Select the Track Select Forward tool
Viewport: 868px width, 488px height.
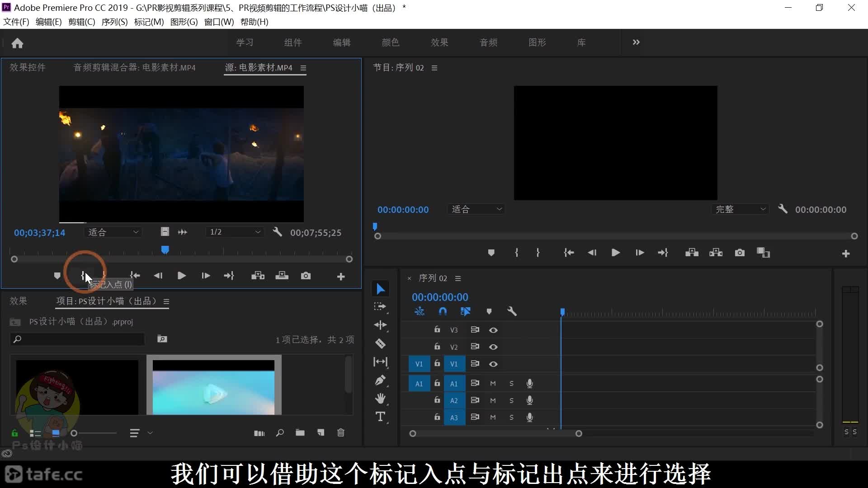[381, 307]
